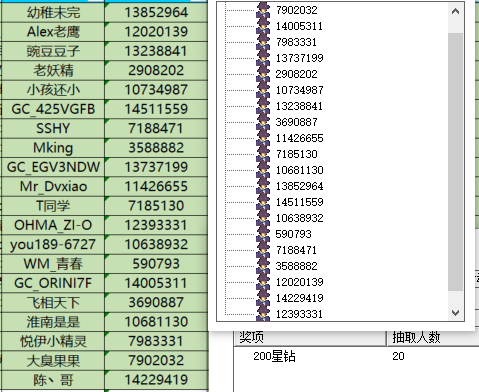Viewport: 479px width, 392px height.
Task: Click the avatar icon beside 12020139 in the list
Action: click(x=263, y=282)
